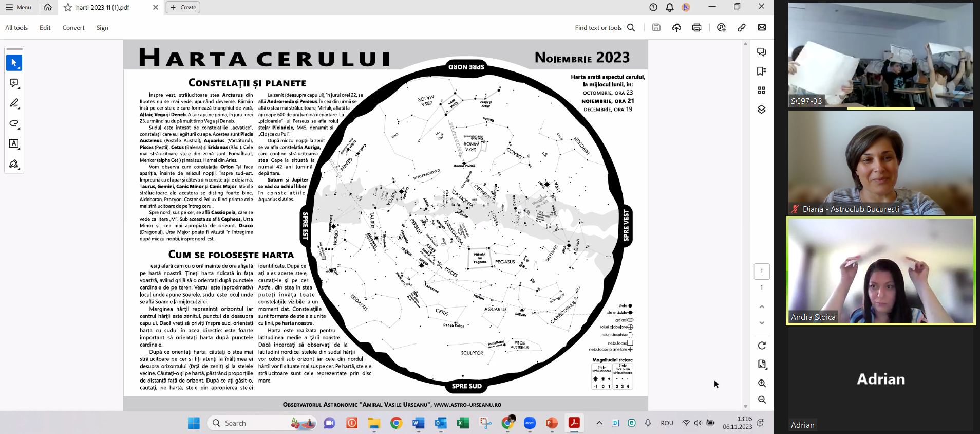The width and height of the screenshot is (980, 434).
Task: Click the document's vertical scrollbar down arrow
Action: point(746,407)
